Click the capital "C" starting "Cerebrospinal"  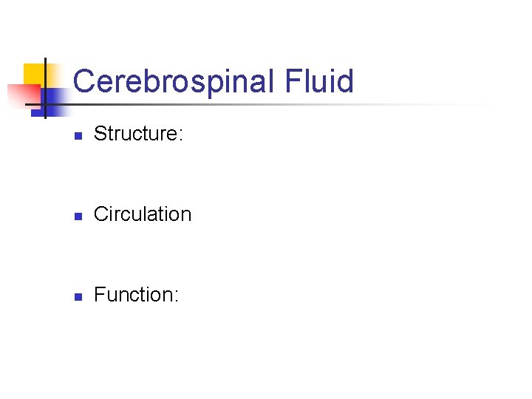point(83,81)
